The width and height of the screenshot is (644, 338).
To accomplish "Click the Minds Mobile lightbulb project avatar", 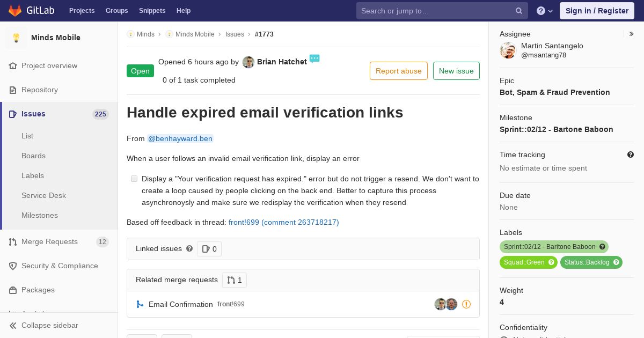I will tap(16, 38).
